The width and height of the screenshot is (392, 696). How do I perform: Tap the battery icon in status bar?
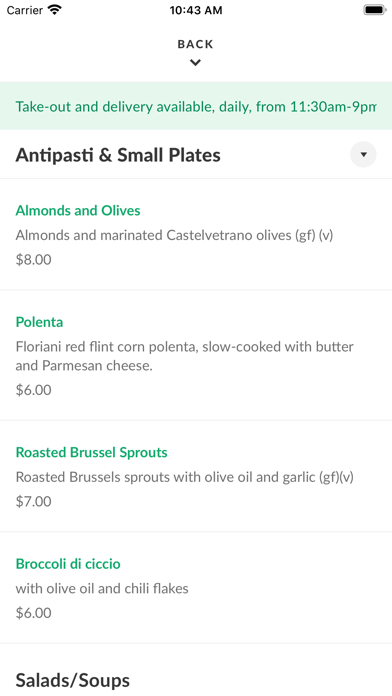pos(375,10)
